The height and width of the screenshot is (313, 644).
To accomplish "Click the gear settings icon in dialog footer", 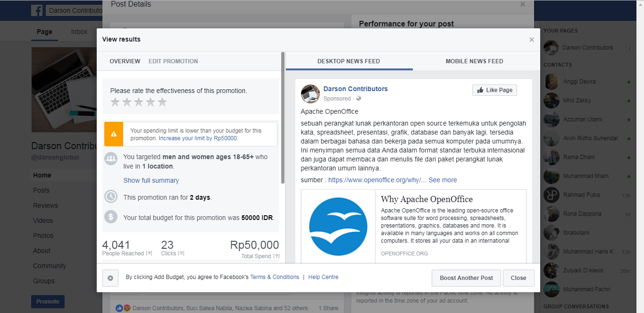I will click(x=110, y=278).
